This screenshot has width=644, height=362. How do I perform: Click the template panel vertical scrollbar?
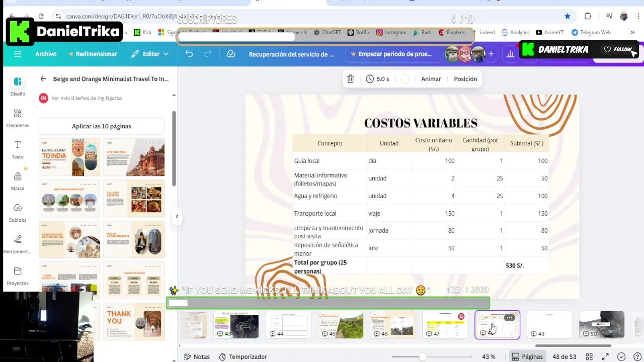click(x=174, y=148)
